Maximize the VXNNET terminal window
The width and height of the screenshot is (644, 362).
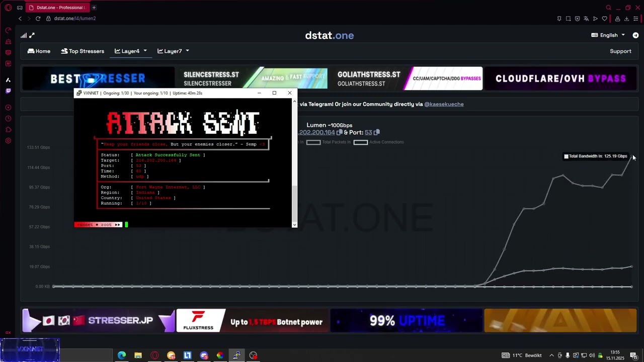pos(274,93)
